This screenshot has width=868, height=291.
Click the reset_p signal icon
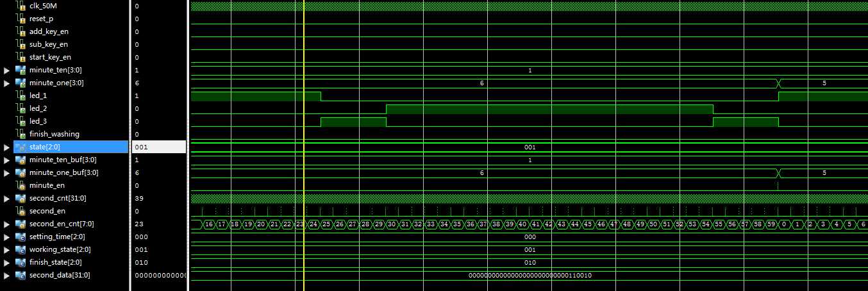(20, 19)
